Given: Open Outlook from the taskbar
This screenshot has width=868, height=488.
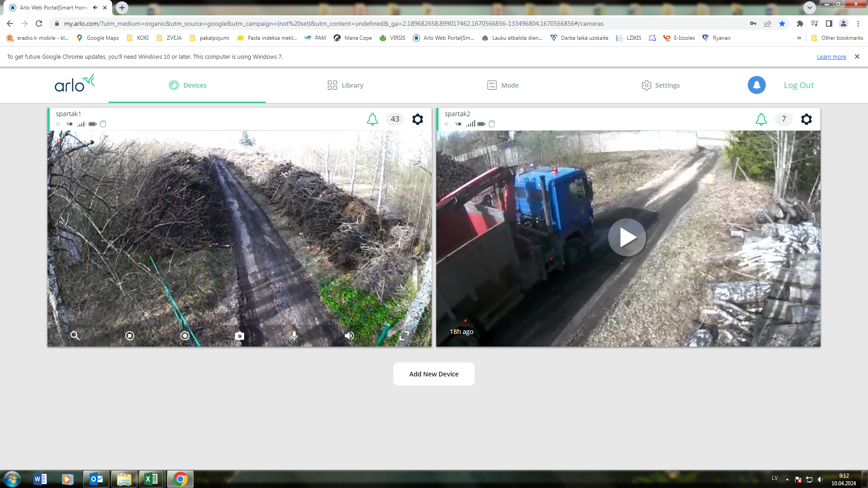Looking at the screenshot, I should coord(96,479).
